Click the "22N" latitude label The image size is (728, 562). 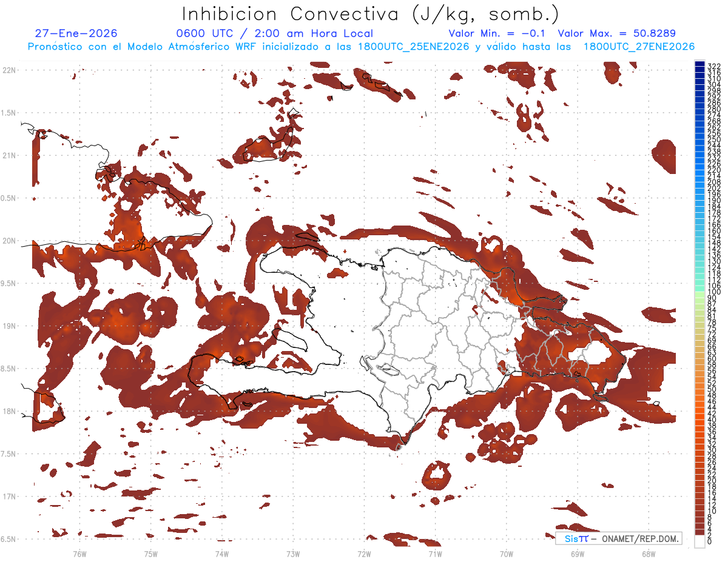(10, 70)
